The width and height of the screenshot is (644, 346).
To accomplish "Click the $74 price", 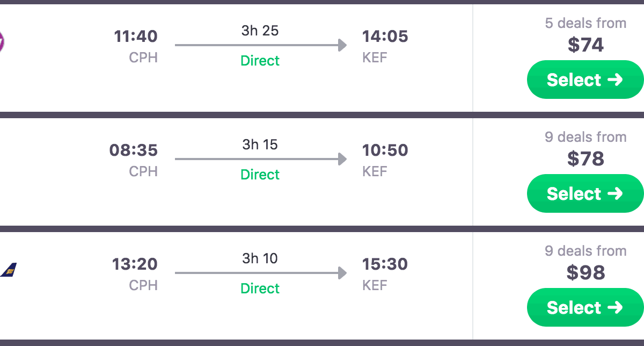I will click(586, 45).
